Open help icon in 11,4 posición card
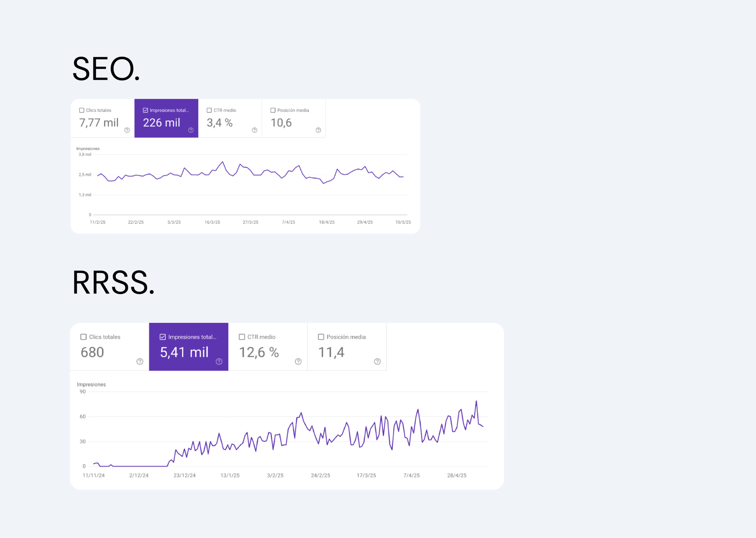The image size is (756, 538). [377, 361]
